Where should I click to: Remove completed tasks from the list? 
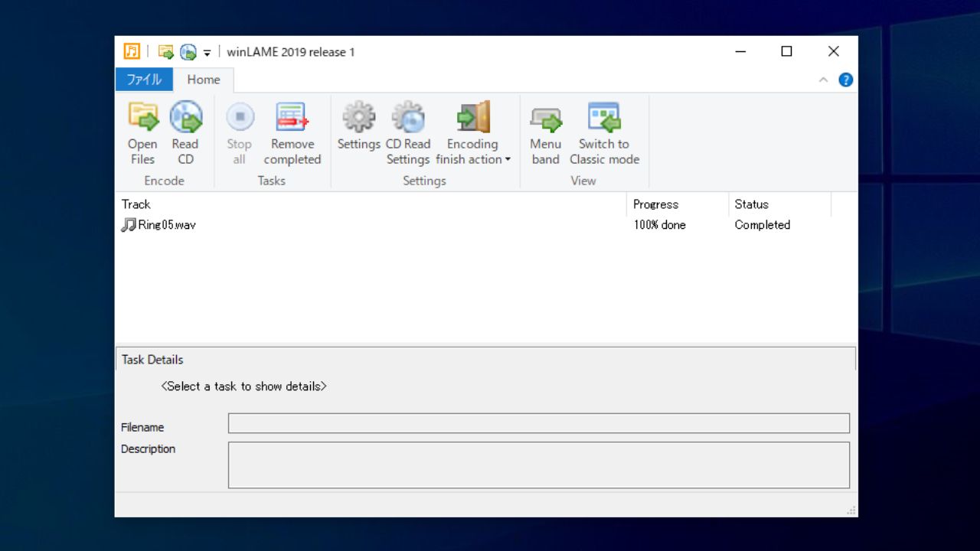pos(292,134)
